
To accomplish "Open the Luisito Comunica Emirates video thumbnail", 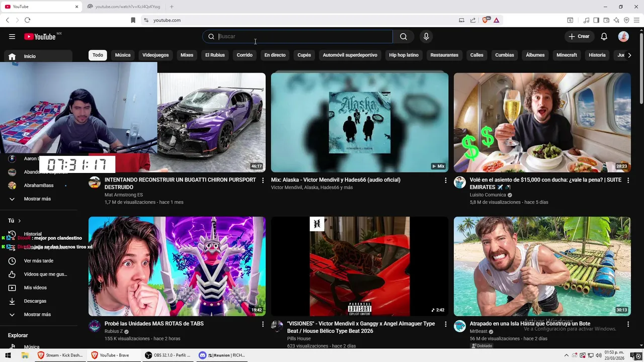I will (x=542, y=122).
